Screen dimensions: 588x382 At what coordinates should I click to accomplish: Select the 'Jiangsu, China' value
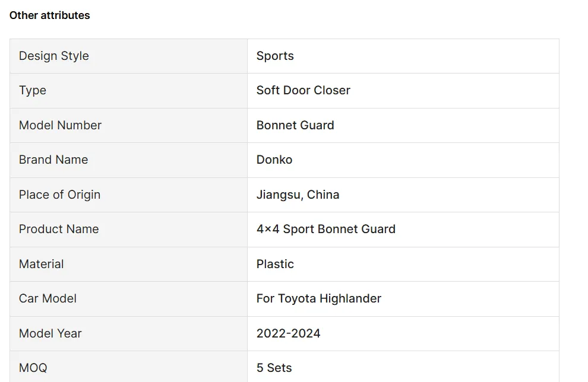click(x=298, y=195)
